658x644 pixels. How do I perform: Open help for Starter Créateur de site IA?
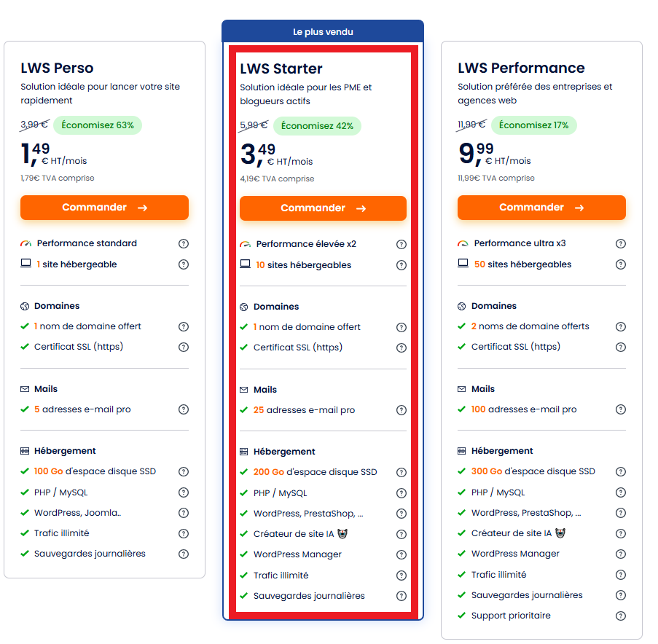point(402,534)
